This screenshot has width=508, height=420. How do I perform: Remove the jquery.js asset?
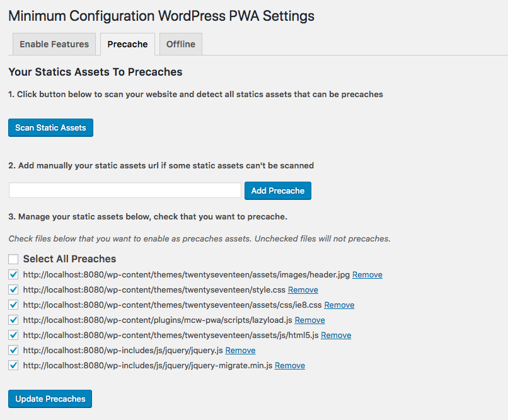click(240, 350)
